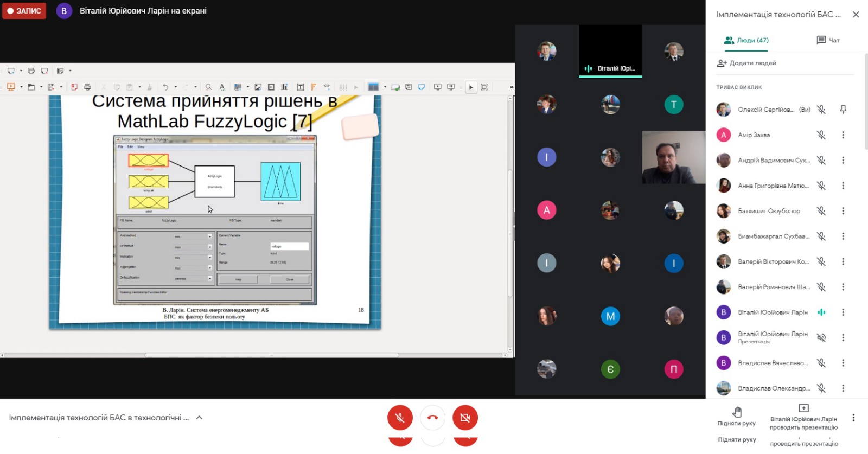Click the Delete Slide icon in Impress
The width and height of the screenshot is (868, 454).
44,71
